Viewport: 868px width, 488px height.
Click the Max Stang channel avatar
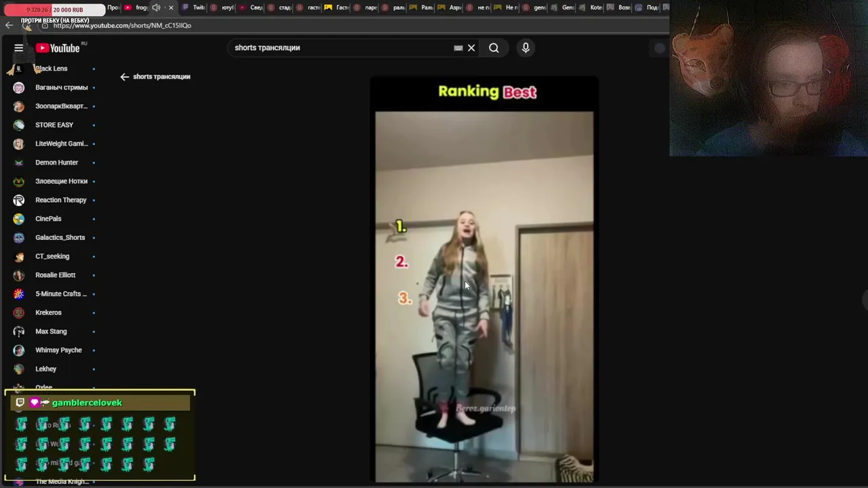click(x=19, y=331)
